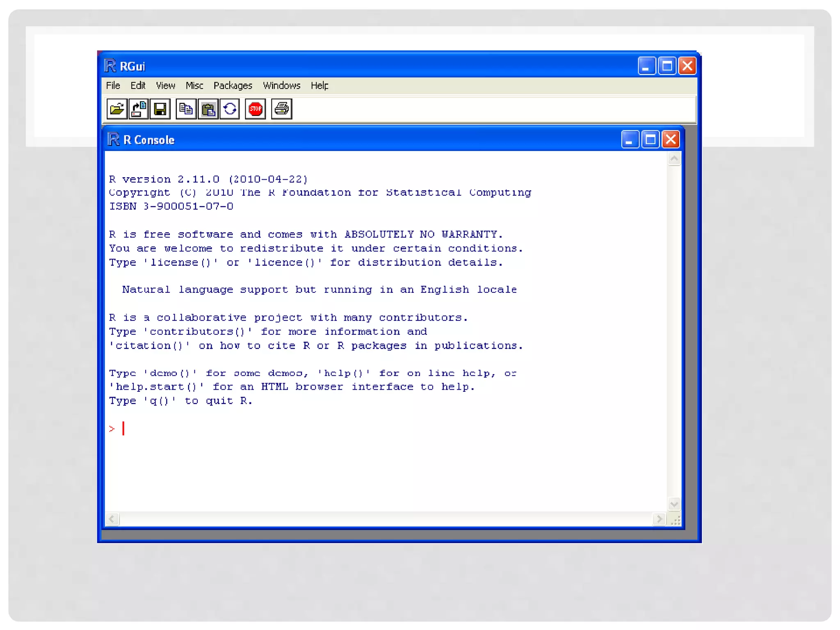Click the Open script toolbar icon
The height and width of the screenshot is (630, 840).
117,109
